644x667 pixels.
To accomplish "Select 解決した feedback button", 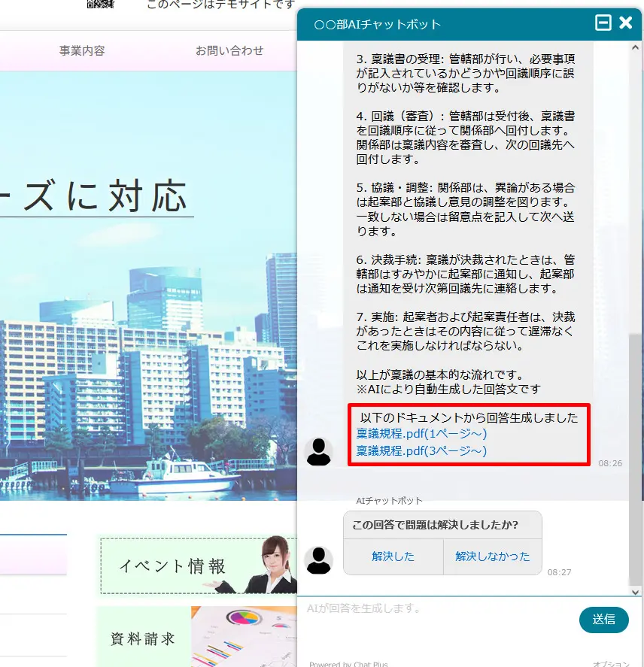I will [393, 556].
